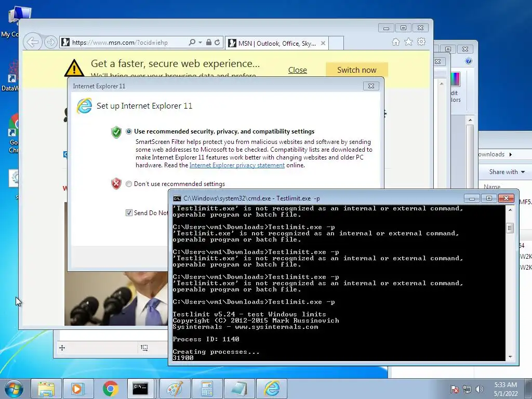This screenshot has width=532, height=399.
Task: Click the address bar search magnifier
Action: tap(192, 43)
